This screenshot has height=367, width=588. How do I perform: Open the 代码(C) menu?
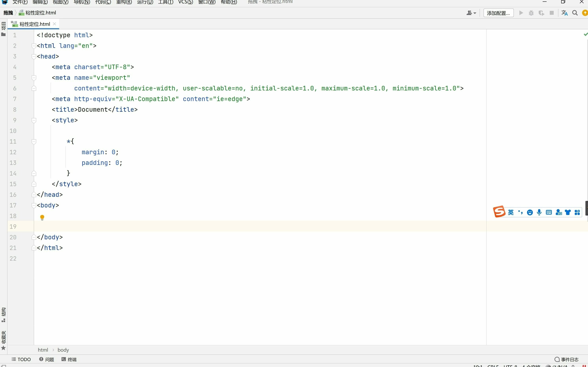(103, 2)
